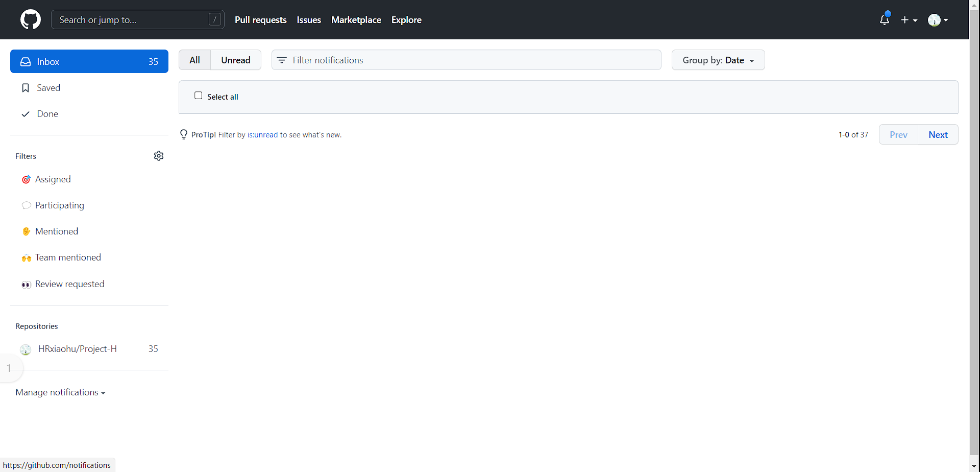980x472 pixels.
Task: Click the HRxiaohu/Project-H repository avatar
Action: tap(26, 349)
